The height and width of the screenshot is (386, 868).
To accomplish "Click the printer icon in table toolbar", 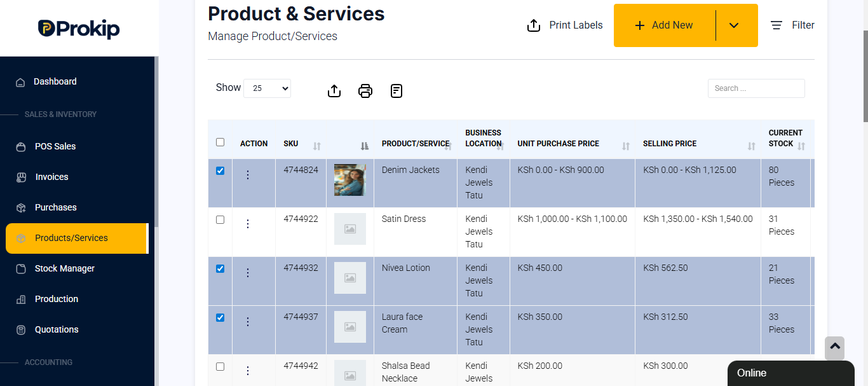I will [x=365, y=91].
